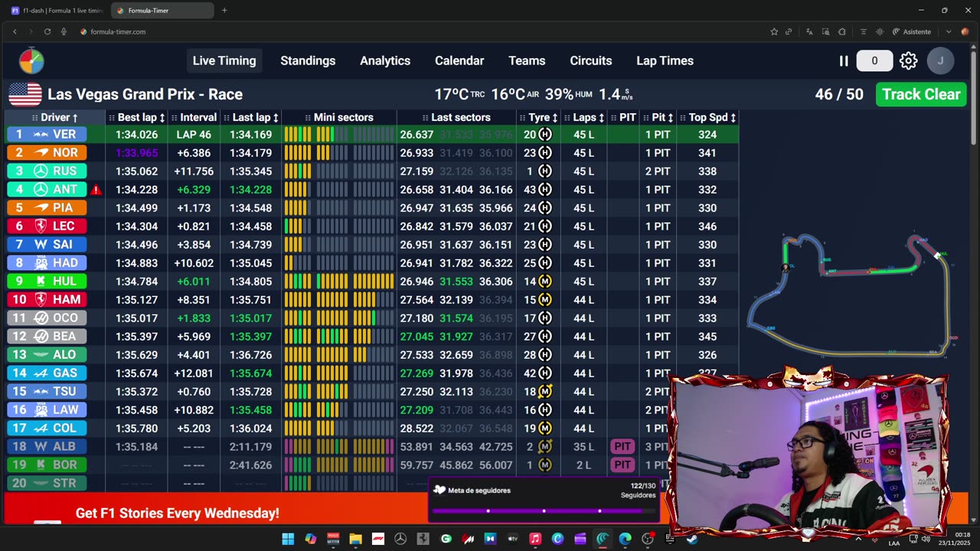Open the Standings tab
Screen dimensions: 980x551
pyautogui.click(x=308, y=60)
